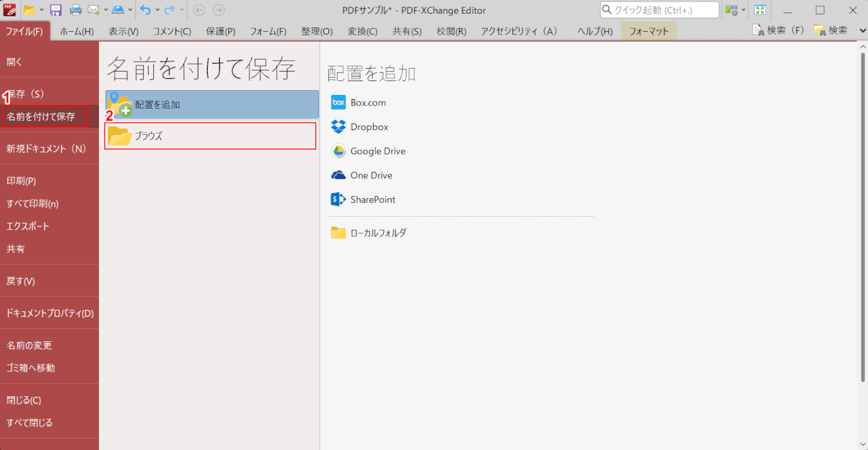Choose ローカルフォルダ as a save location
The image size is (868, 450).
click(x=369, y=233)
